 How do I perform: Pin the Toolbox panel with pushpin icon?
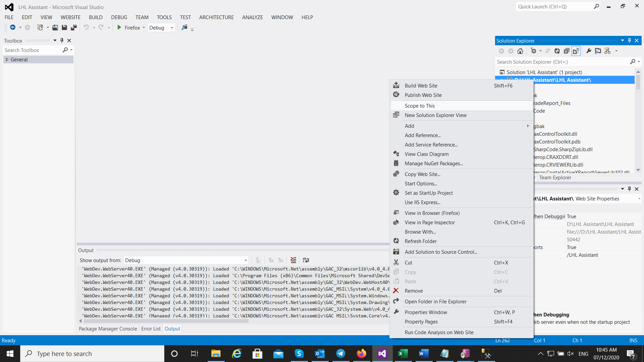(x=62, y=41)
